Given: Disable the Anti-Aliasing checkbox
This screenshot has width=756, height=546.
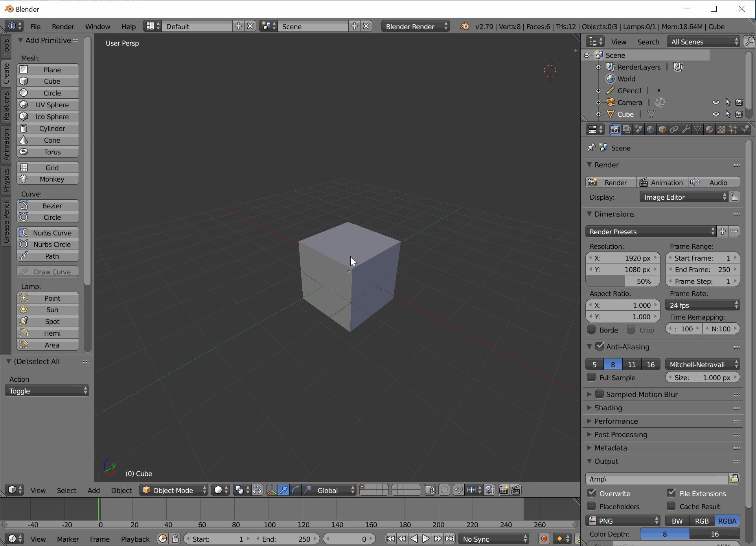Looking at the screenshot, I should click(x=600, y=346).
